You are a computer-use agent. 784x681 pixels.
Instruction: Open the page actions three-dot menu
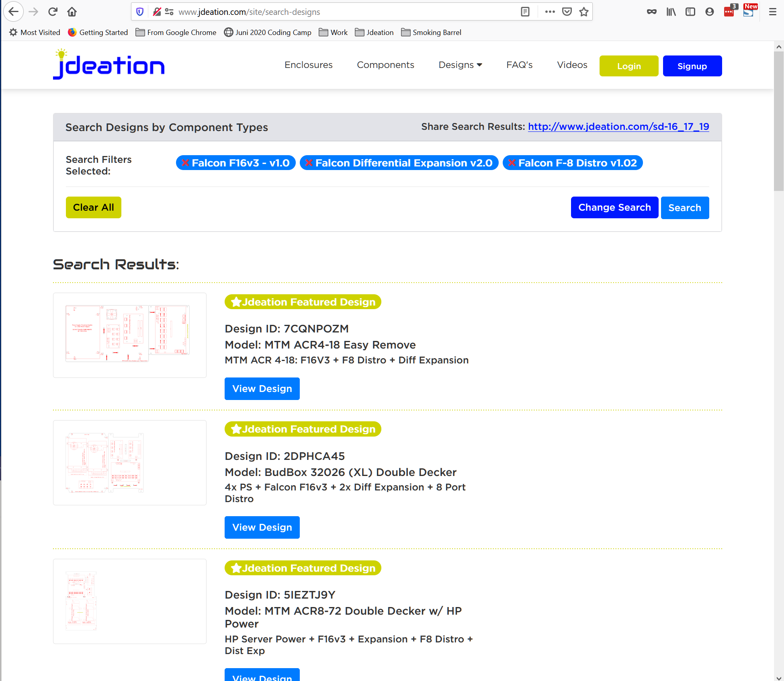point(550,12)
